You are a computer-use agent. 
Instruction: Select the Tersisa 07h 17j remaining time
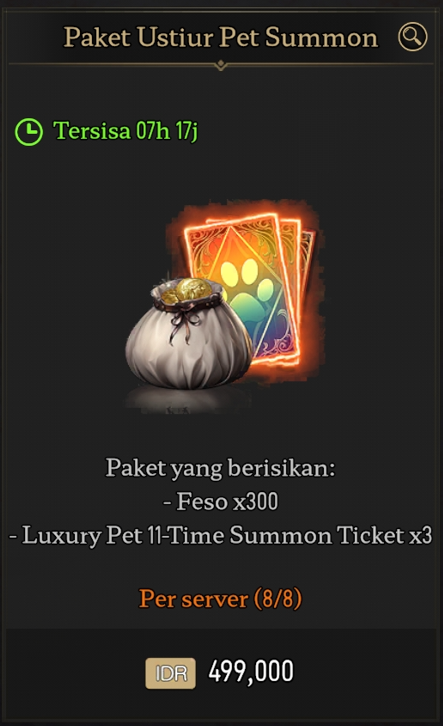coord(125,131)
